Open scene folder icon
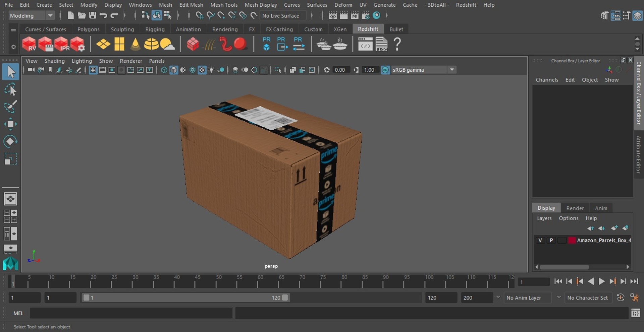This screenshot has width=644, height=332. tap(82, 15)
